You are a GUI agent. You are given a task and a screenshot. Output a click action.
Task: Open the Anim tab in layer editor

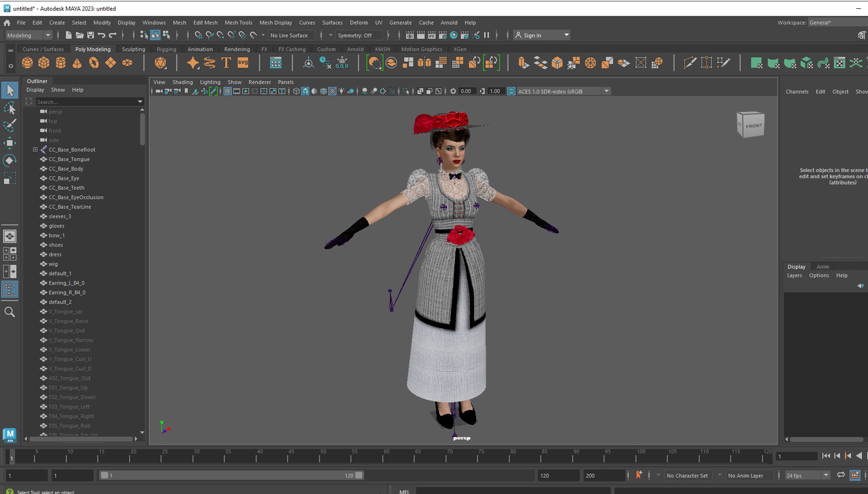pyautogui.click(x=822, y=267)
